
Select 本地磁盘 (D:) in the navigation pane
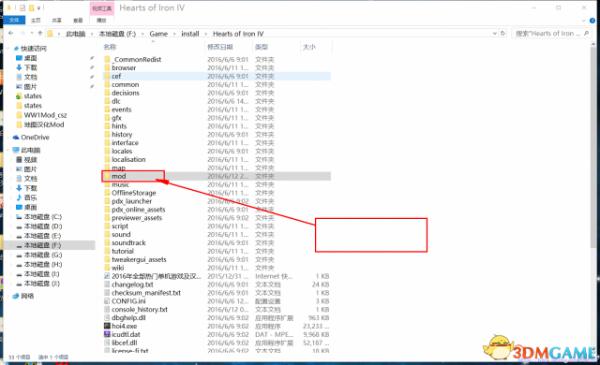[43, 226]
